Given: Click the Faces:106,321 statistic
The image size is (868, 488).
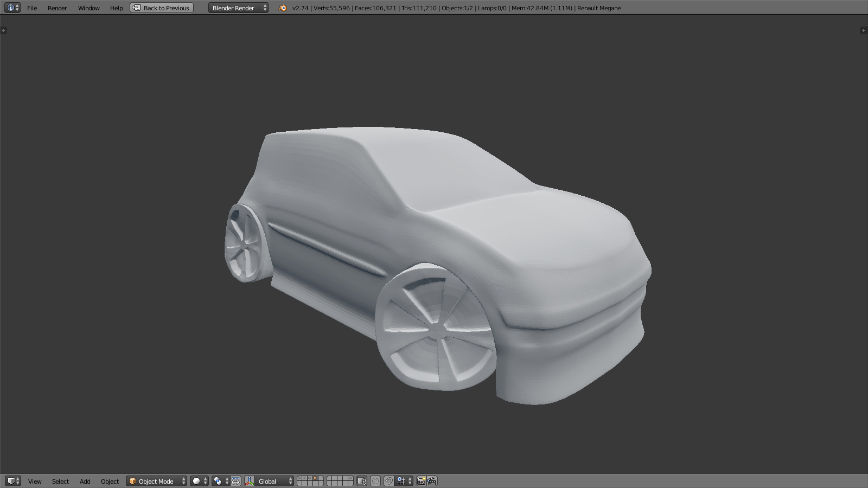Looking at the screenshot, I should point(375,8).
